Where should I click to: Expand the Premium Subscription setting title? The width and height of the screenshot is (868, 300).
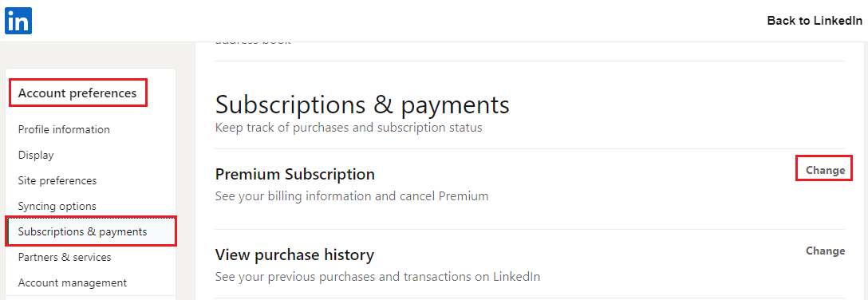click(x=295, y=175)
